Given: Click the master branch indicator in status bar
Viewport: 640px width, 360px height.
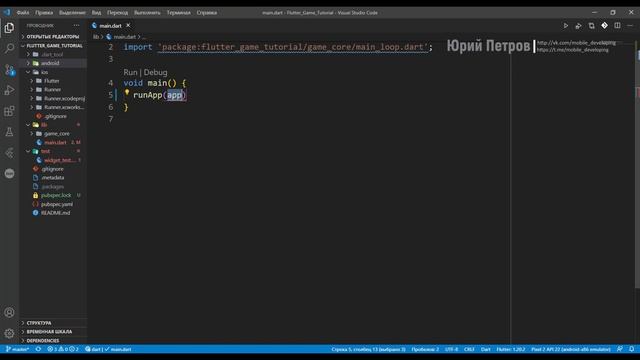Looking at the screenshot, I should point(17,349).
